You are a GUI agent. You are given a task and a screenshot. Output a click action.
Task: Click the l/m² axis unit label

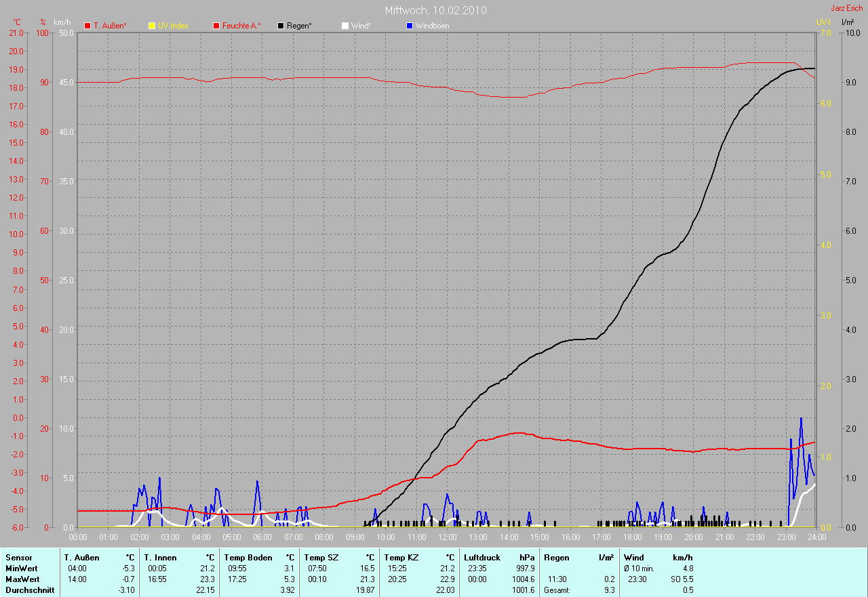point(848,22)
